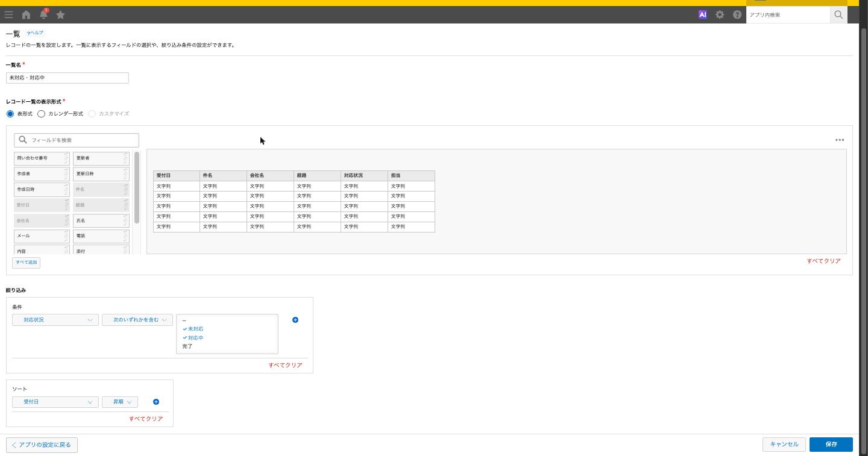Open the three-dots options menu
Image resolution: width=868 pixels, height=456 pixels.
tap(840, 140)
